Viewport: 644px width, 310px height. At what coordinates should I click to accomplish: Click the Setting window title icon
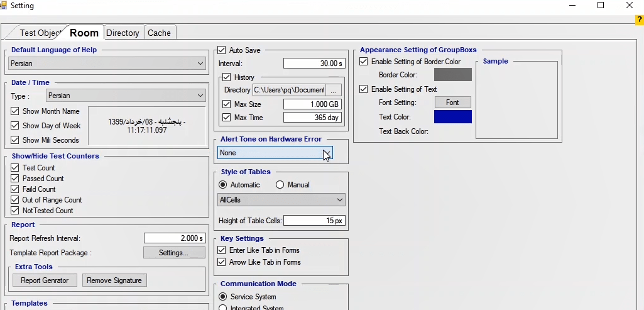coord(5,6)
